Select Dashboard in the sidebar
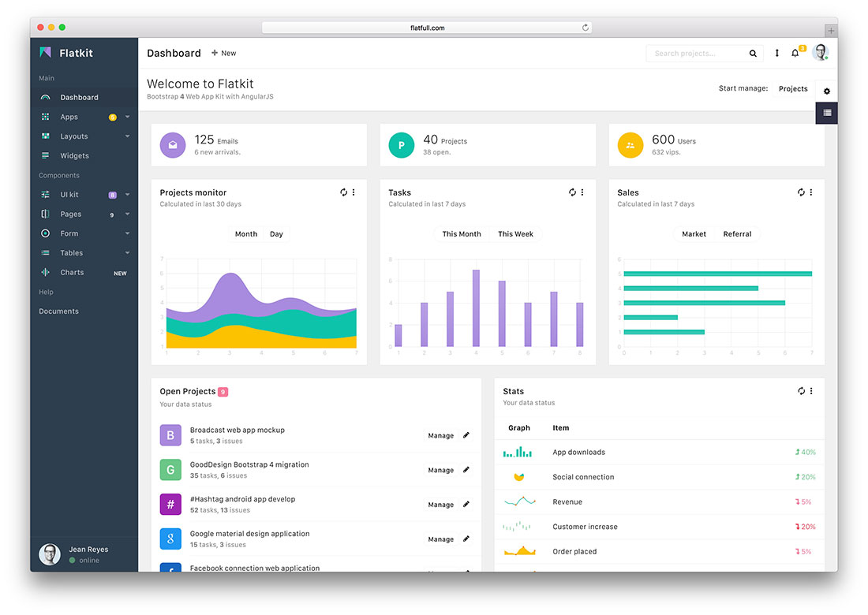This screenshot has width=868, height=615. tap(79, 96)
